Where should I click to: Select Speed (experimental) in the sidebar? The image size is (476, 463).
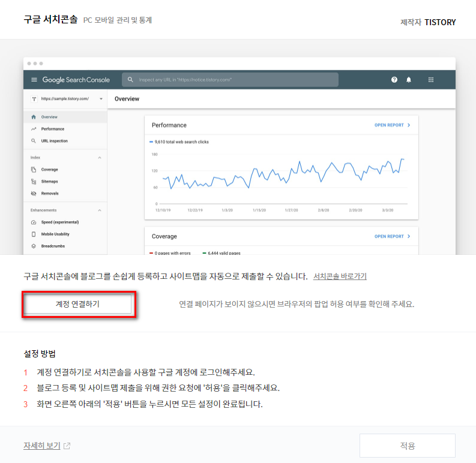60,222
